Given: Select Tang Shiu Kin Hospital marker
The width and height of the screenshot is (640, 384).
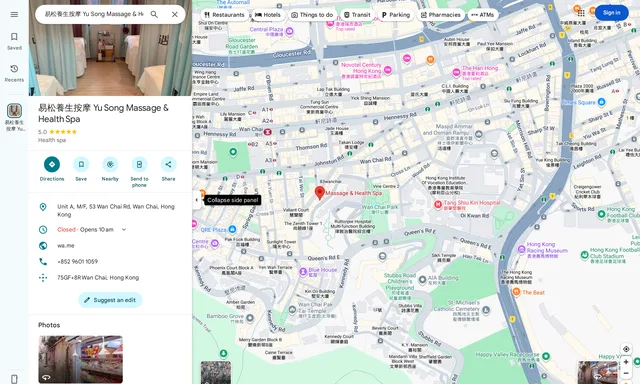Looking at the screenshot, I should pyautogui.click(x=438, y=204).
